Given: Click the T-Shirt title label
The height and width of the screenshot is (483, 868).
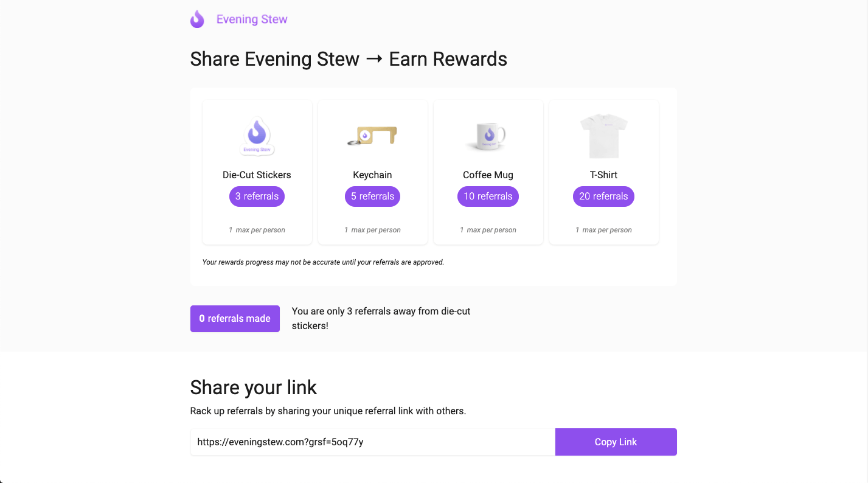Looking at the screenshot, I should click(603, 175).
